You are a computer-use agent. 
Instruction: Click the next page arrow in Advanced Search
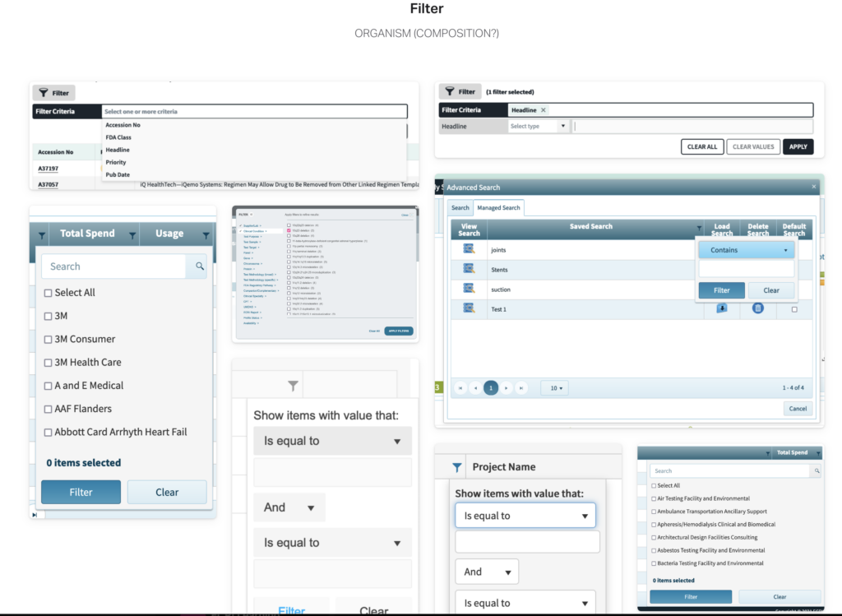click(506, 387)
